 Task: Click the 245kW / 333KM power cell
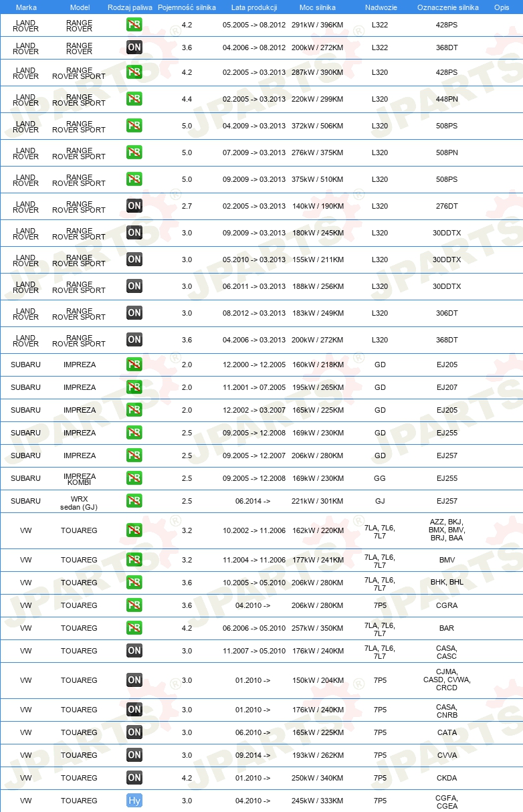coord(318,801)
